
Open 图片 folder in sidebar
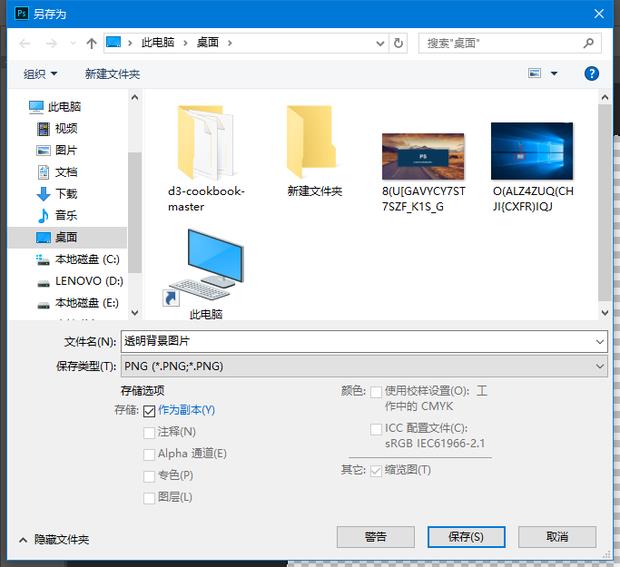pyautogui.click(x=57, y=150)
